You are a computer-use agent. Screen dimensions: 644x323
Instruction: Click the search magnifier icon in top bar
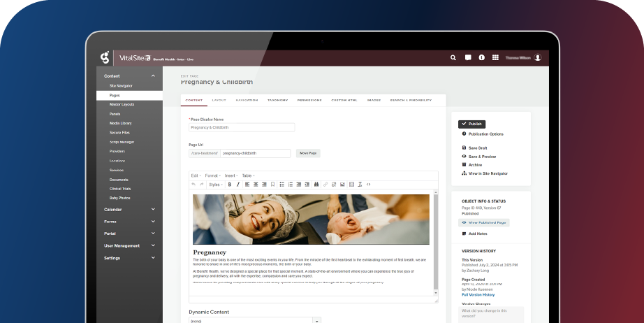pyautogui.click(x=453, y=58)
